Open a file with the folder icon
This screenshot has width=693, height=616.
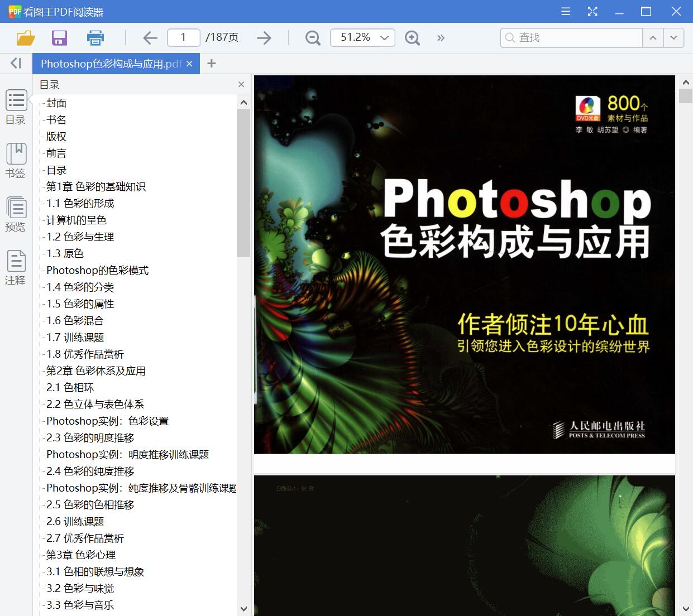click(26, 37)
